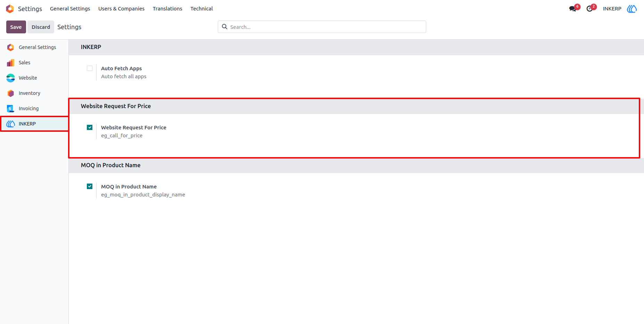This screenshot has height=324, width=644.
Task: Click the INKERP section header
Action: 91,47
